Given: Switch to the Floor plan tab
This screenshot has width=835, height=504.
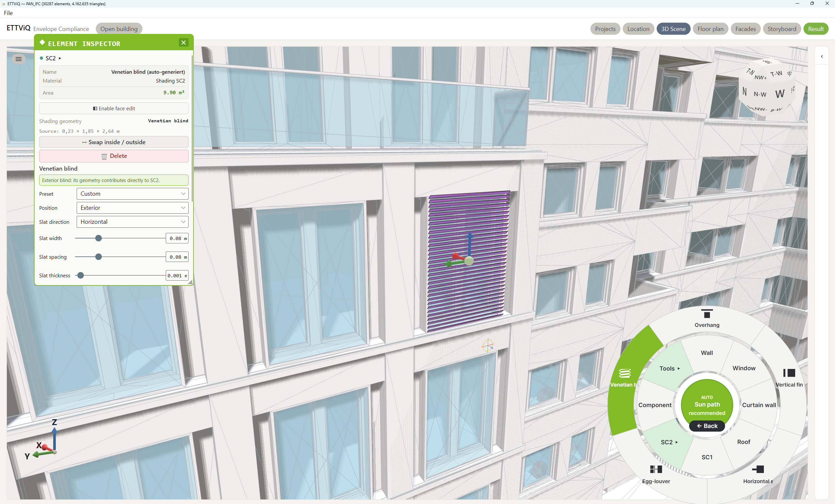Looking at the screenshot, I should pyautogui.click(x=710, y=29).
